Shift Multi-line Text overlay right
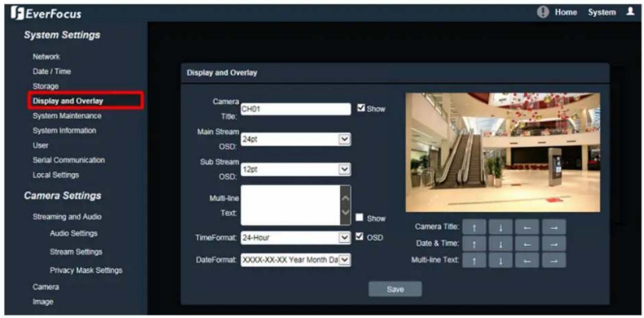 tap(554, 260)
